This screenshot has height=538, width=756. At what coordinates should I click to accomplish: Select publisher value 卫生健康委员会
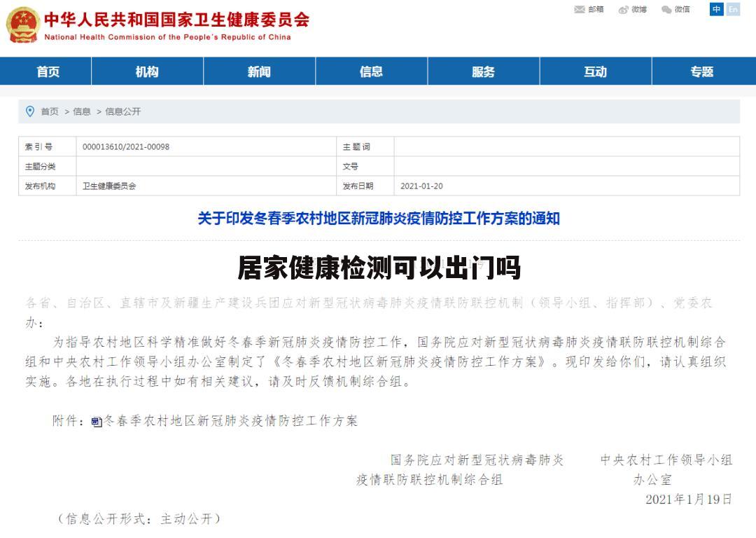tap(109, 186)
